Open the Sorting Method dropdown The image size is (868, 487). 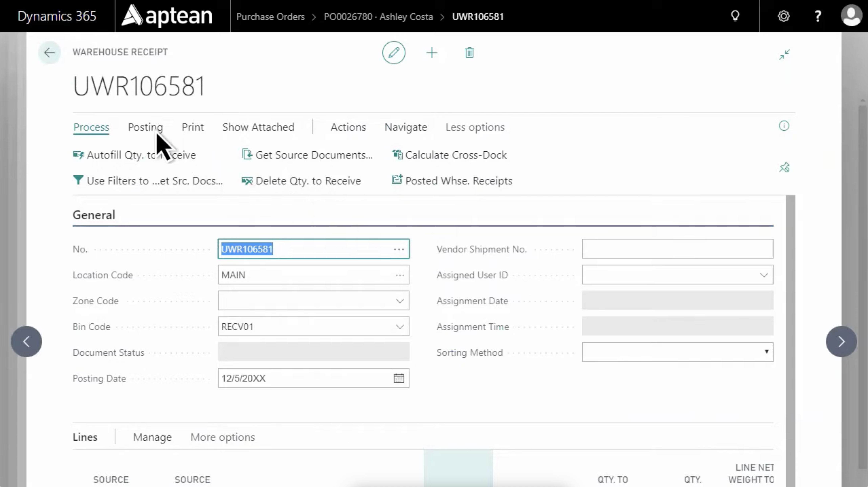pyautogui.click(x=766, y=352)
